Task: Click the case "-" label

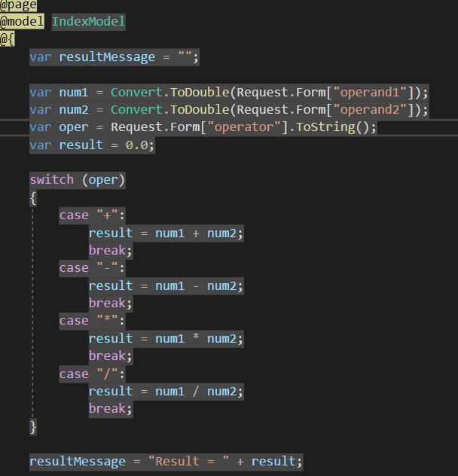Action: (92, 268)
